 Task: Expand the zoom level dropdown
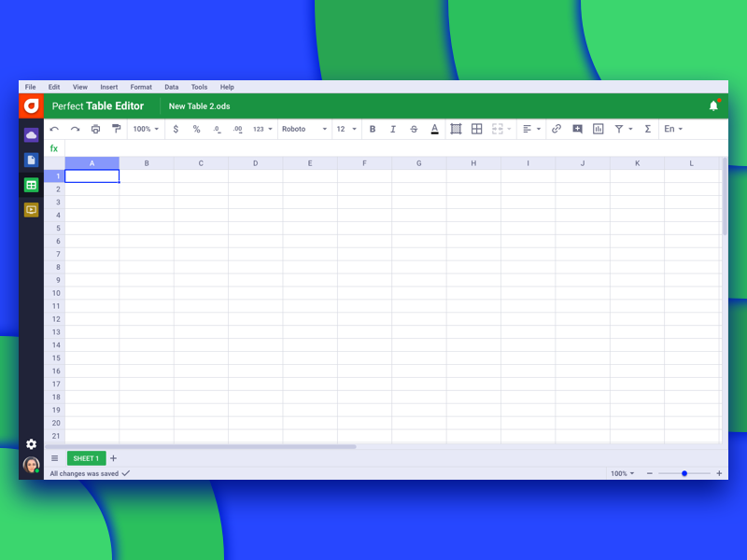click(x=146, y=129)
